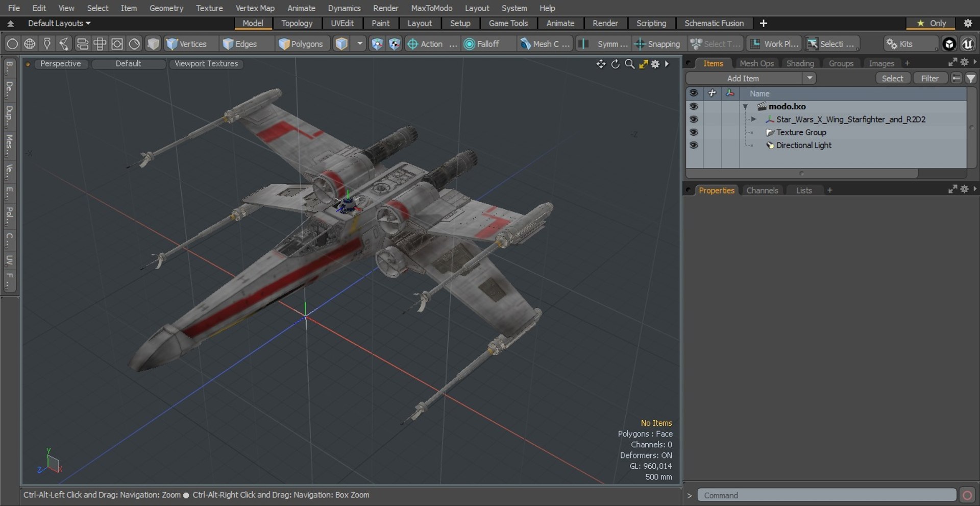Viewport: 980px width, 506px height.
Task: Switch to the Shading tab
Action: point(800,63)
